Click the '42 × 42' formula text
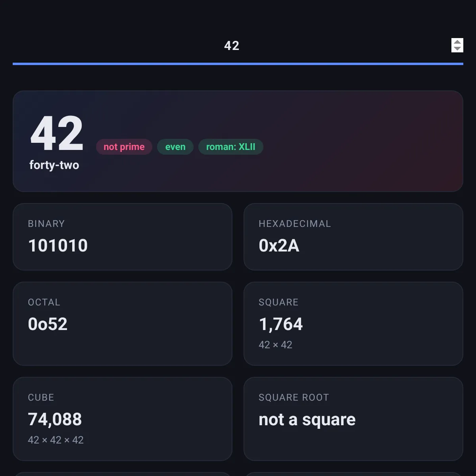The width and height of the screenshot is (476, 476). pyautogui.click(x=275, y=345)
